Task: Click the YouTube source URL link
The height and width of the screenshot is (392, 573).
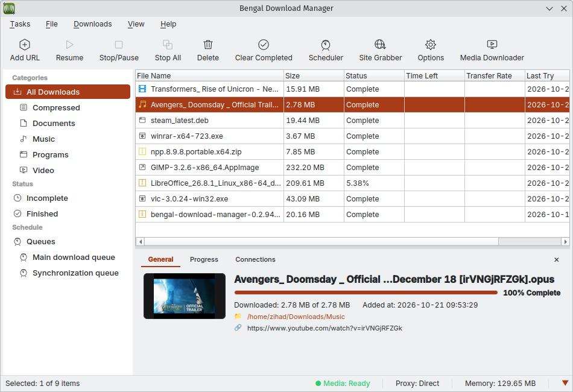Action: click(x=324, y=328)
